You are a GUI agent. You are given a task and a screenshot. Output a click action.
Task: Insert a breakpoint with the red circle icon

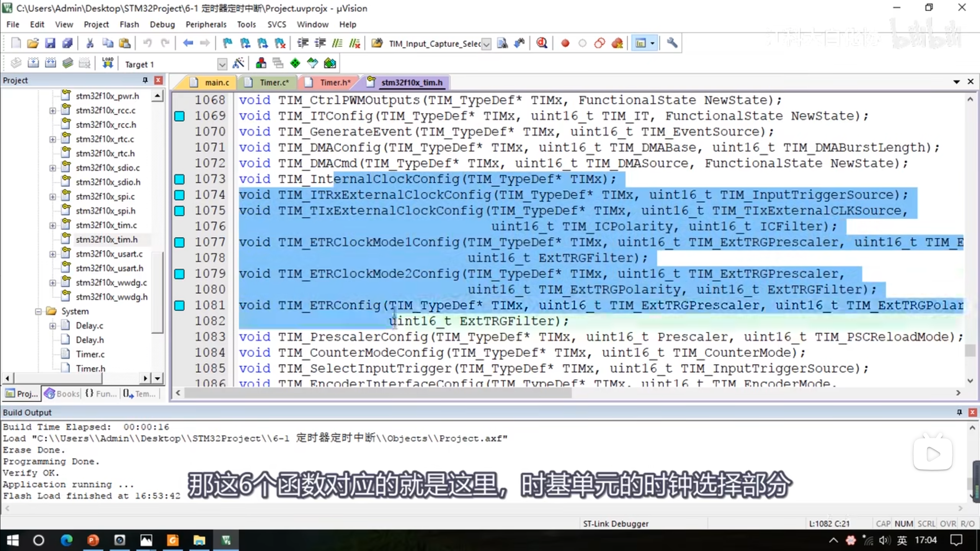[565, 43]
